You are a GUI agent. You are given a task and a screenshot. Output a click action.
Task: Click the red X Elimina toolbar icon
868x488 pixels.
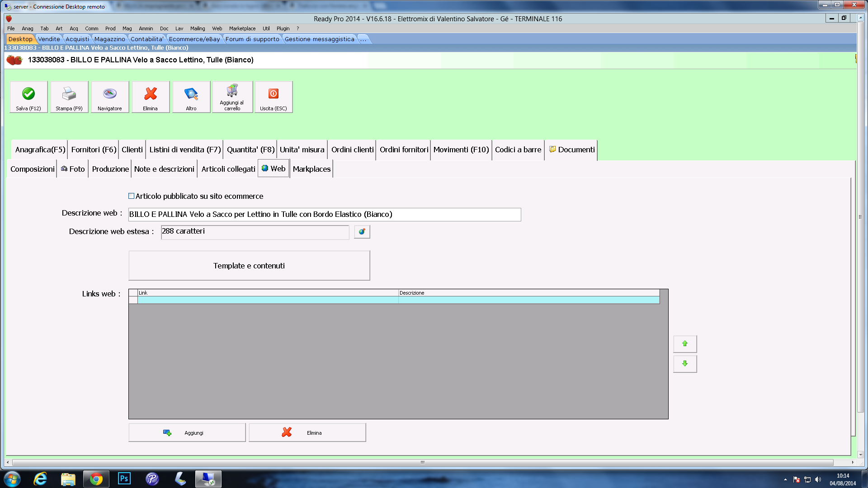(150, 94)
